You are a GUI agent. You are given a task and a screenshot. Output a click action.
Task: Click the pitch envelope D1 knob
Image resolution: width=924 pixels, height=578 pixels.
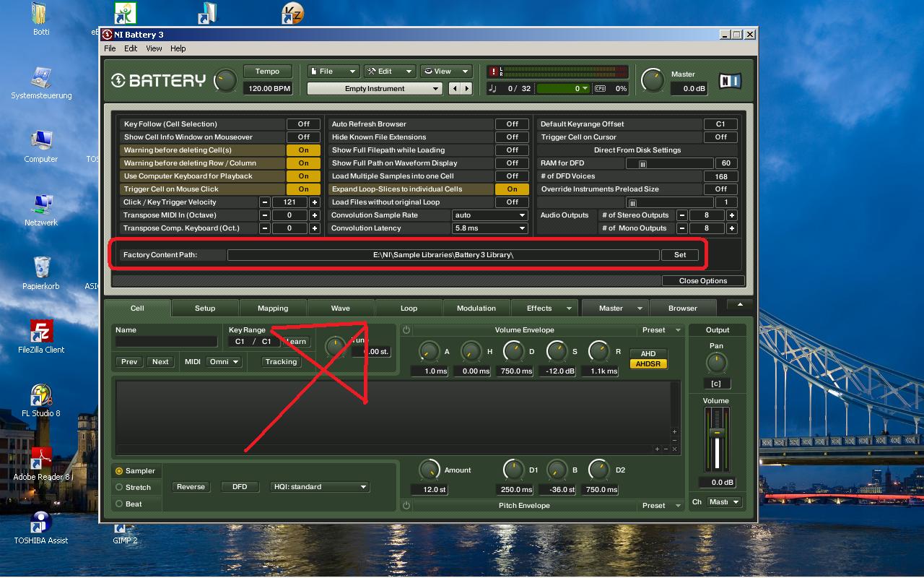(x=513, y=470)
